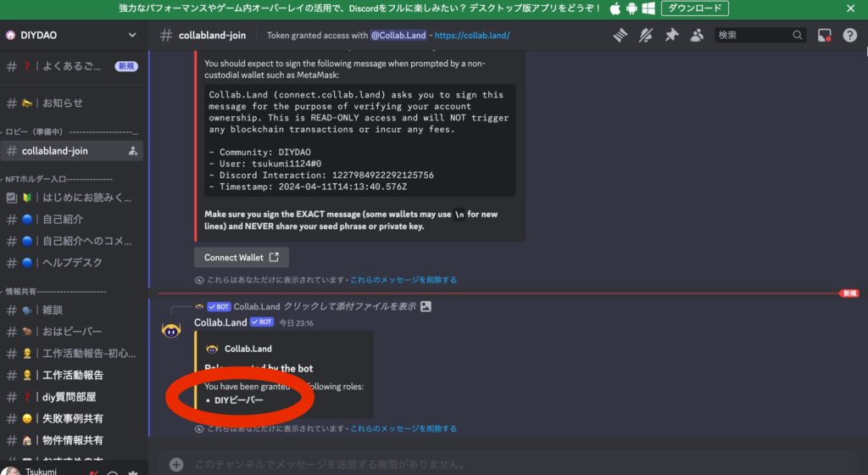Viewport: 868px width, 475px height.
Task: Open the 失敗事例共有 channel
Action: [x=72, y=418]
